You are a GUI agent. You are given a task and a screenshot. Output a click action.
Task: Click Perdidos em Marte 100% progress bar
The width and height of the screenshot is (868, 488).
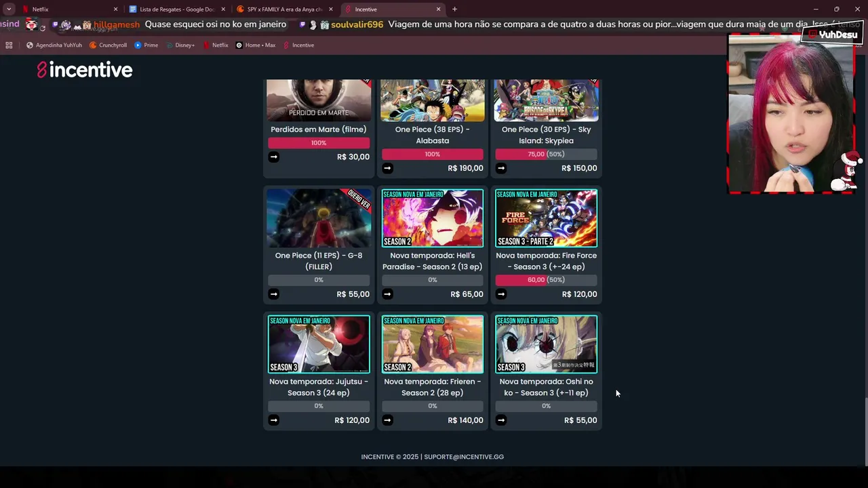coord(319,143)
